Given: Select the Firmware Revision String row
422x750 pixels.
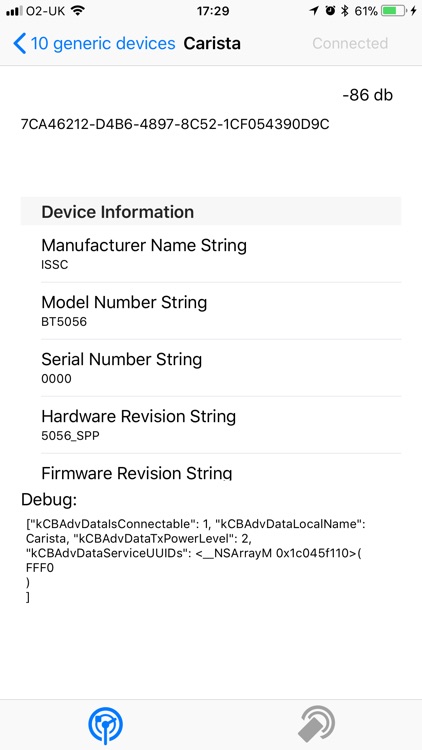Looking at the screenshot, I should point(221,468).
